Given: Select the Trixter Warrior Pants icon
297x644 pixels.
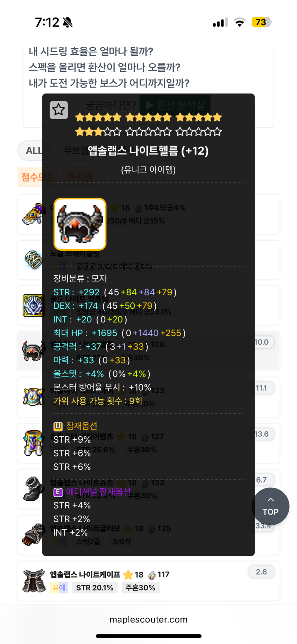Looking at the screenshot, I should tap(33, 443).
